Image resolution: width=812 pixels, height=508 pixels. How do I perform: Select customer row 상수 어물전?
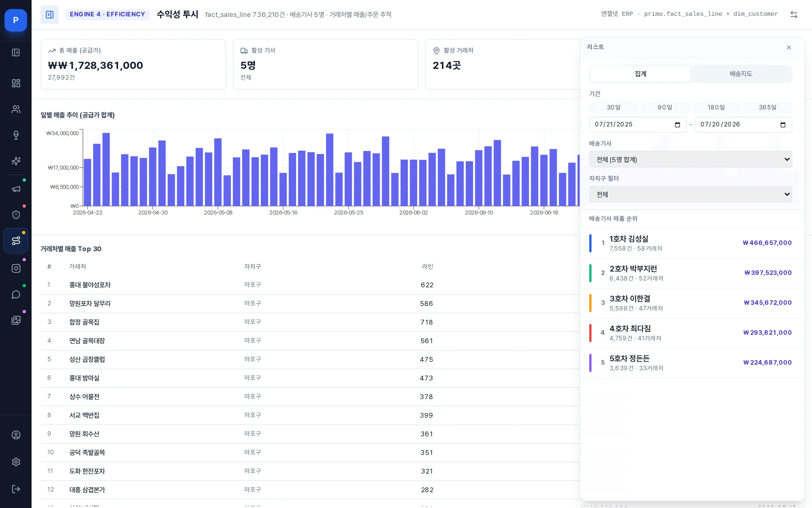click(x=310, y=397)
